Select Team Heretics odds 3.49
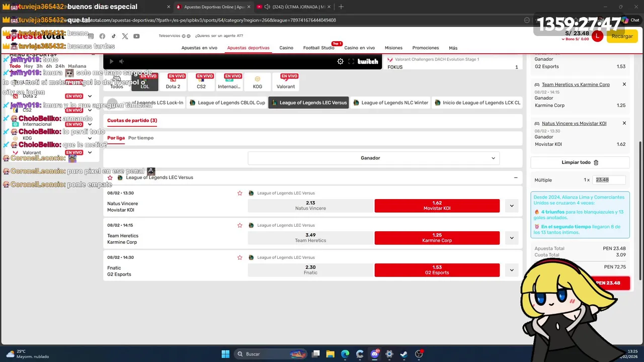 pyautogui.click(x=310, y=238)
